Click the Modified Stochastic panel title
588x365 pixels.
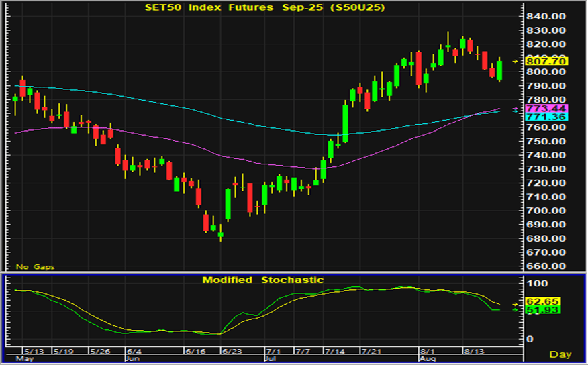click(263, 280)
